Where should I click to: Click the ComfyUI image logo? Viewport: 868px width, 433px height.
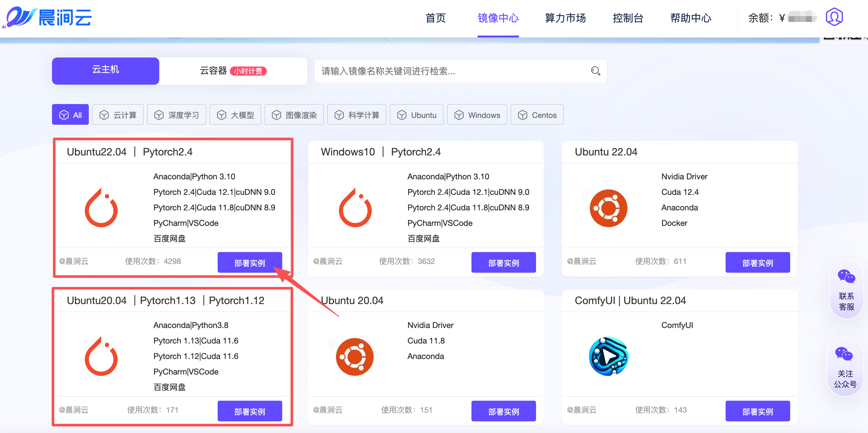point(609,356)
